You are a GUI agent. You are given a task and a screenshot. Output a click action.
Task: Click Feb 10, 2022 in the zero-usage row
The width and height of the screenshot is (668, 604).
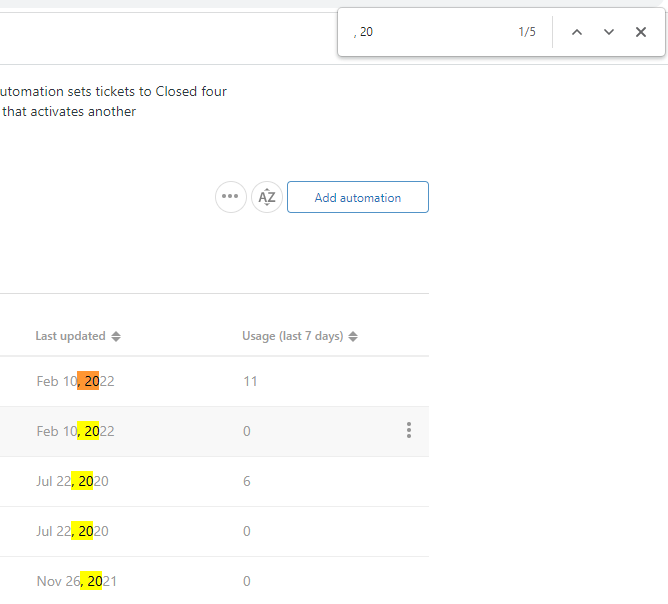click(75, 431)
